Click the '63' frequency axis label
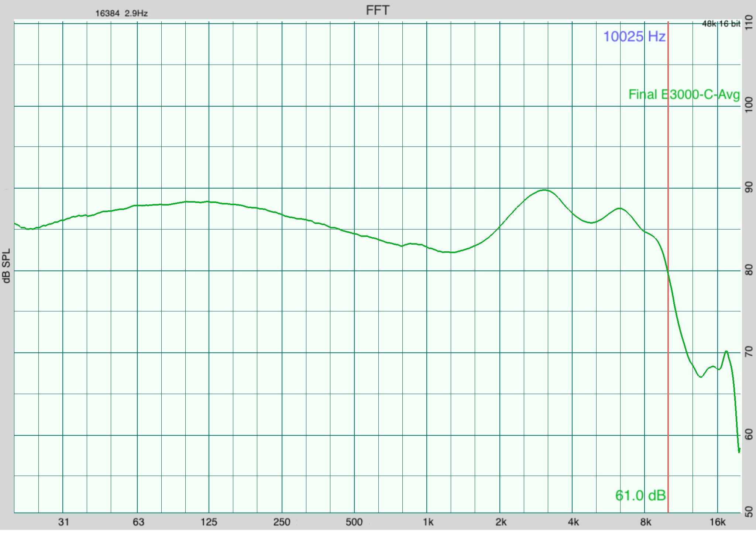The width and height of the screenshot is (756, 552). [138, 522]
